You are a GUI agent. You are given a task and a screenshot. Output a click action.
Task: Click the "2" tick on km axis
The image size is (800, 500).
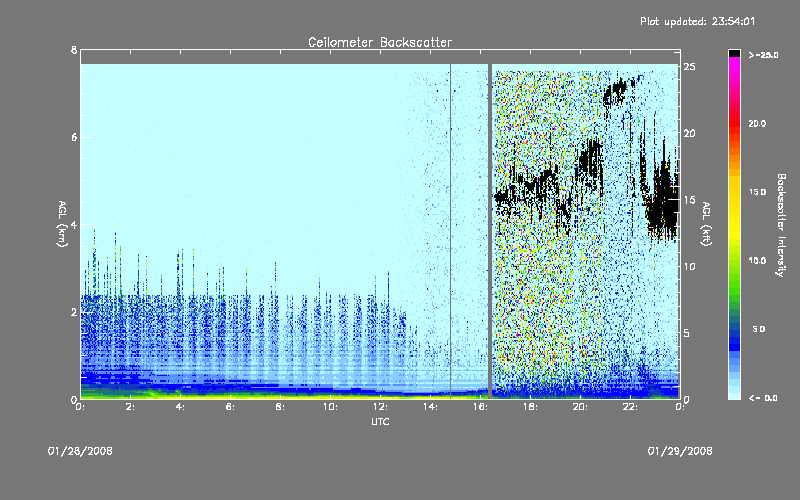coord(74,312)
